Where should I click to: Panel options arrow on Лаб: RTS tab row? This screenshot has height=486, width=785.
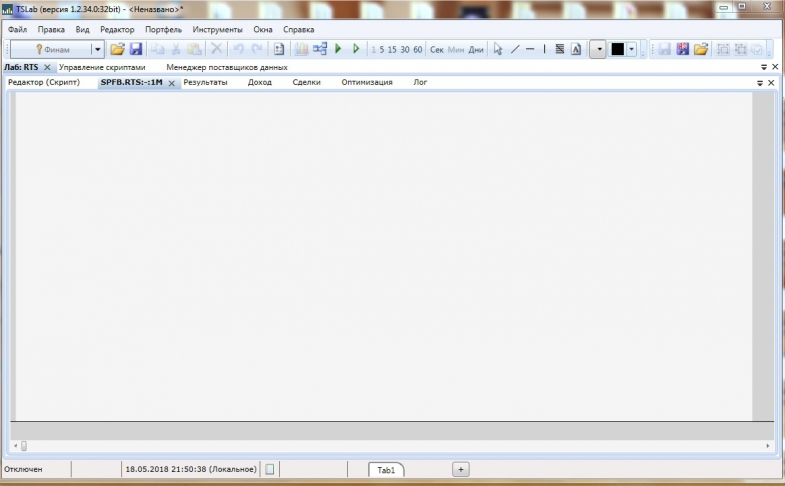point(764,67)
